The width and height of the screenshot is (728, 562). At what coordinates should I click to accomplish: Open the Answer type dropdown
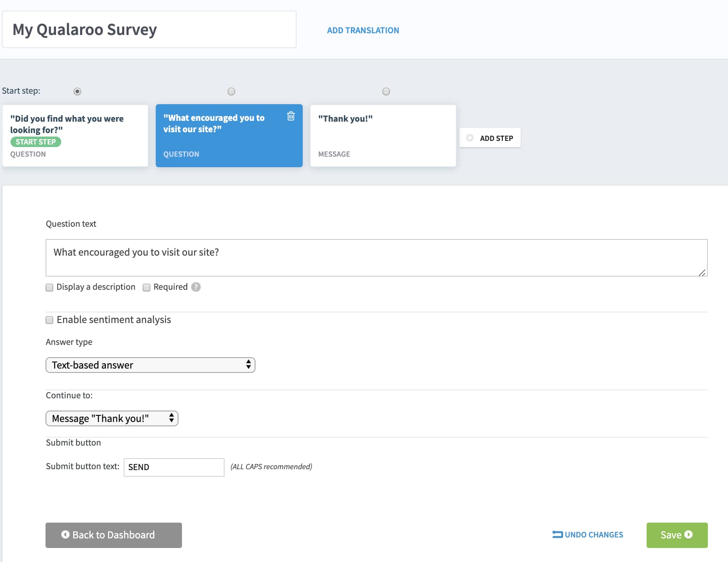(150, 365)
